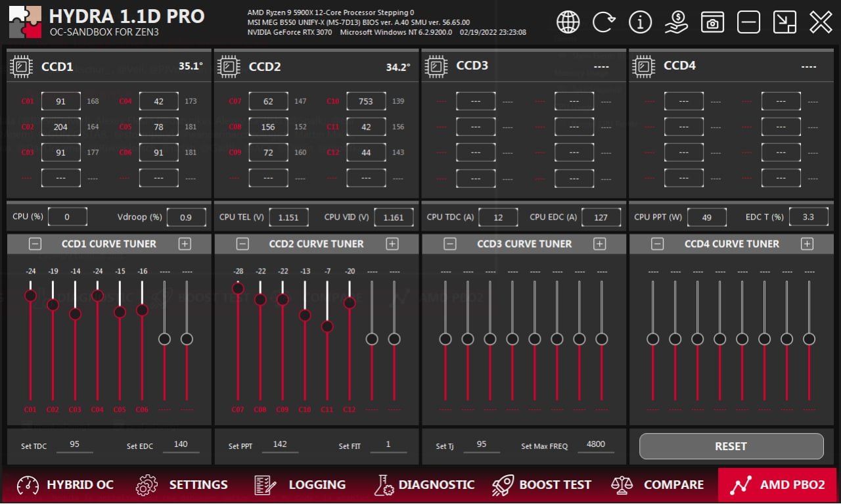Click the Set FIT input field
This screenshot has width=841, height=504.
(x=388, y=445)
